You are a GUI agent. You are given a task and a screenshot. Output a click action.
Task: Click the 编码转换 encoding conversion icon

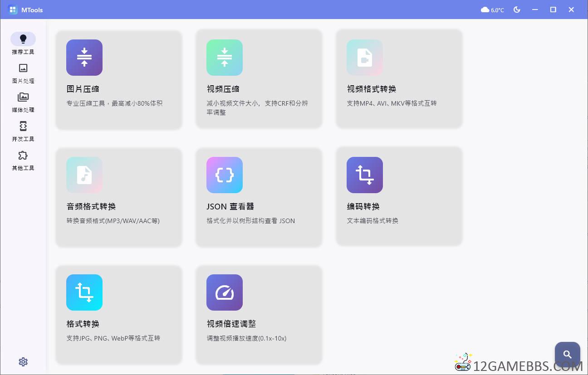(x=365, y=175)
